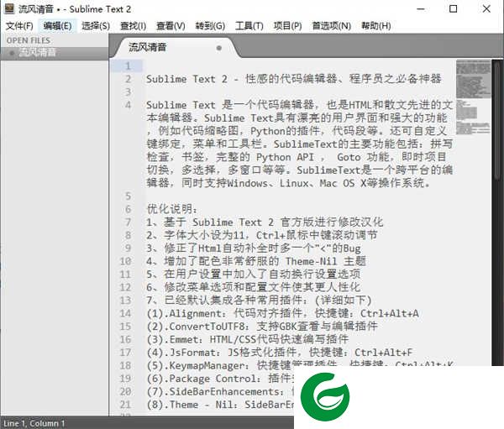
Task: Click line '4、增加了配色非常舒服的 Theme-Nil 主题'
Action: tap(256, 261)
